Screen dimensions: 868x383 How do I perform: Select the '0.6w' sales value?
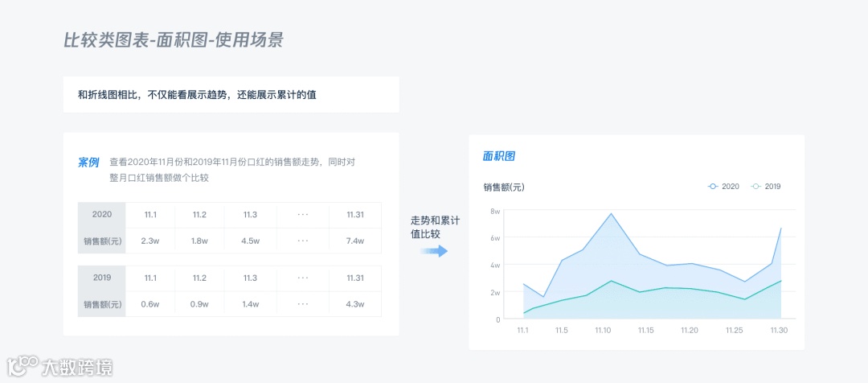pyautogui.click(x=150, y=304)
